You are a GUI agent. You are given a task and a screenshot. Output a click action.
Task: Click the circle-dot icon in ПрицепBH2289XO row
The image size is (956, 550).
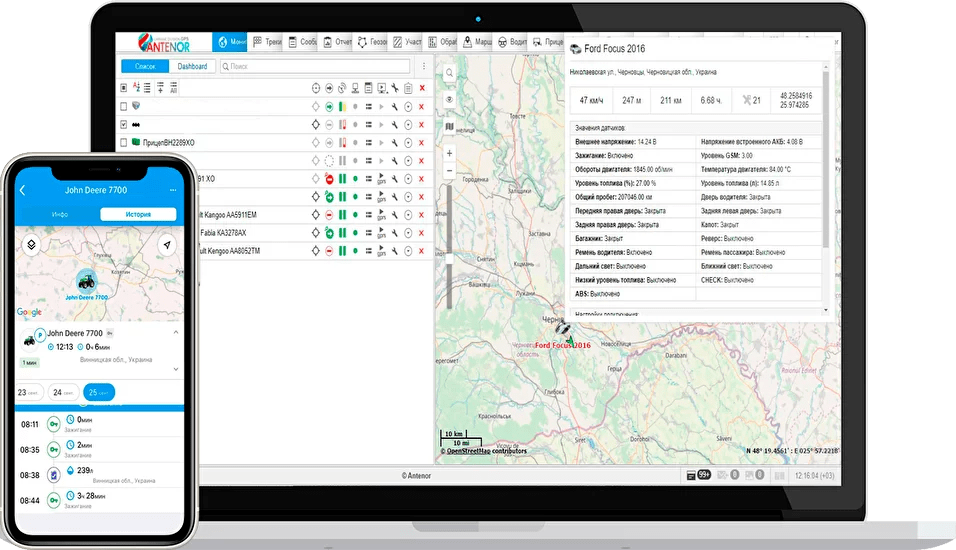pyautogui.click(x=408, y=142)
